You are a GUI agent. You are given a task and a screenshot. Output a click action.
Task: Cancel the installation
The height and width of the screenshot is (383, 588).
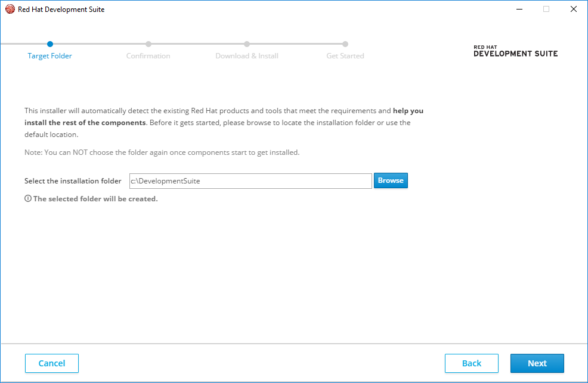click(x=52, y=363)
